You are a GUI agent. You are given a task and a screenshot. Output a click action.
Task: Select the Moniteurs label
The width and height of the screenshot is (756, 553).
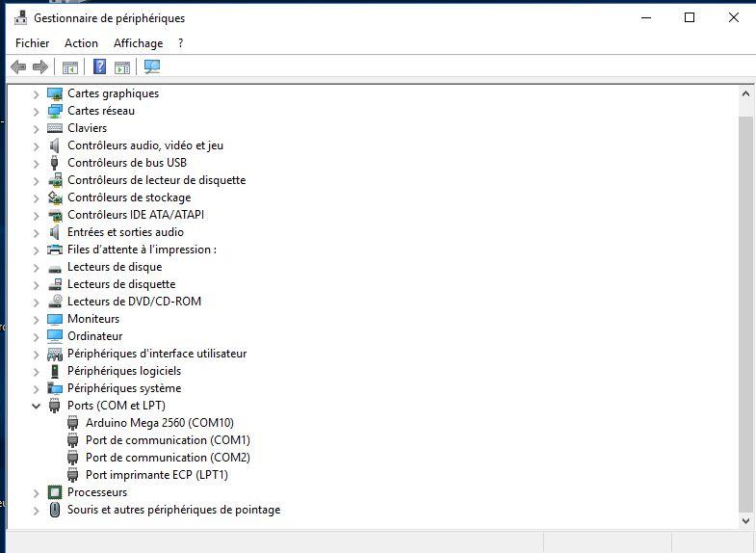coord(93,319)
